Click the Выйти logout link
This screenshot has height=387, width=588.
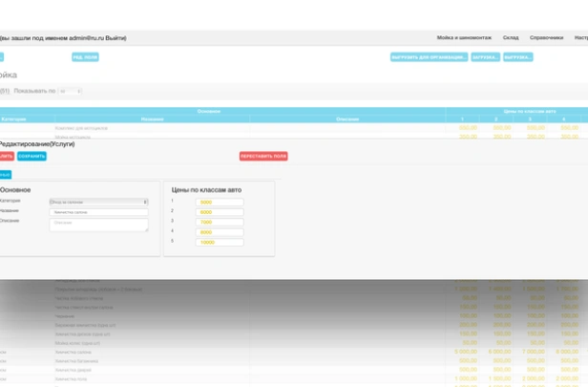point(115,38)
